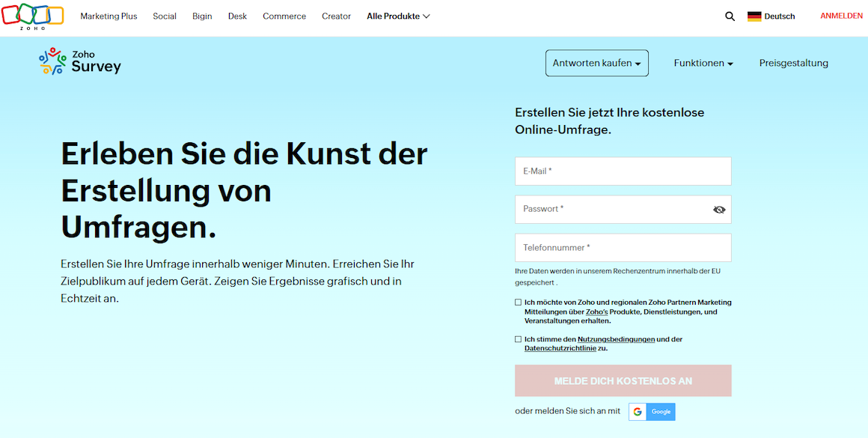Open the Nutzungsbedingungen link
The height and width of the screenshot is (438, 868).
[x=616, y=339]
